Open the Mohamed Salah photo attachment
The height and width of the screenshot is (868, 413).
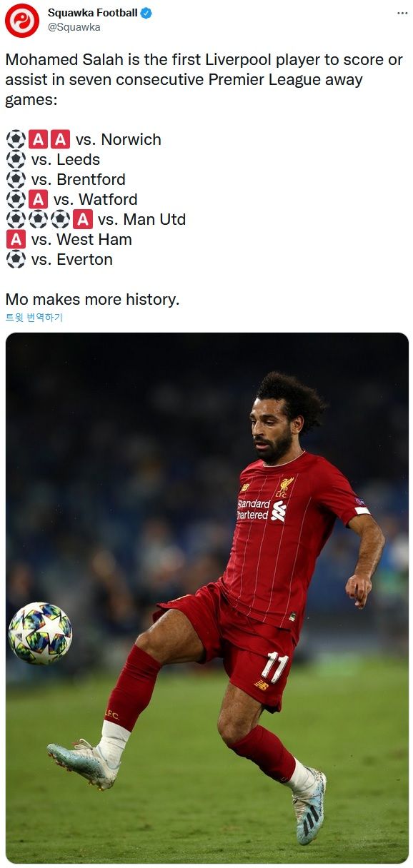point(207,597)
